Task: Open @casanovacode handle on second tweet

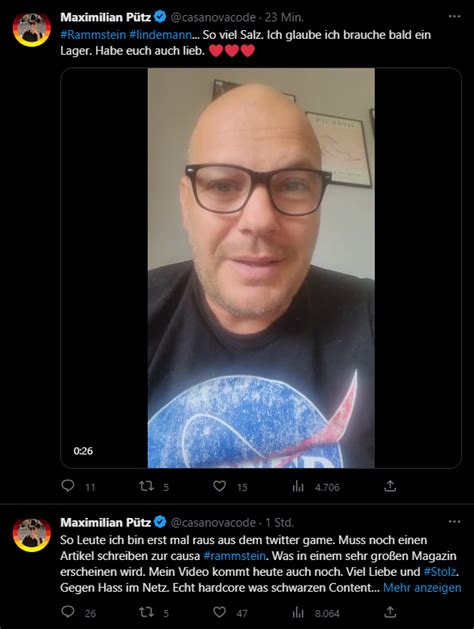Action: click(213, 522)
